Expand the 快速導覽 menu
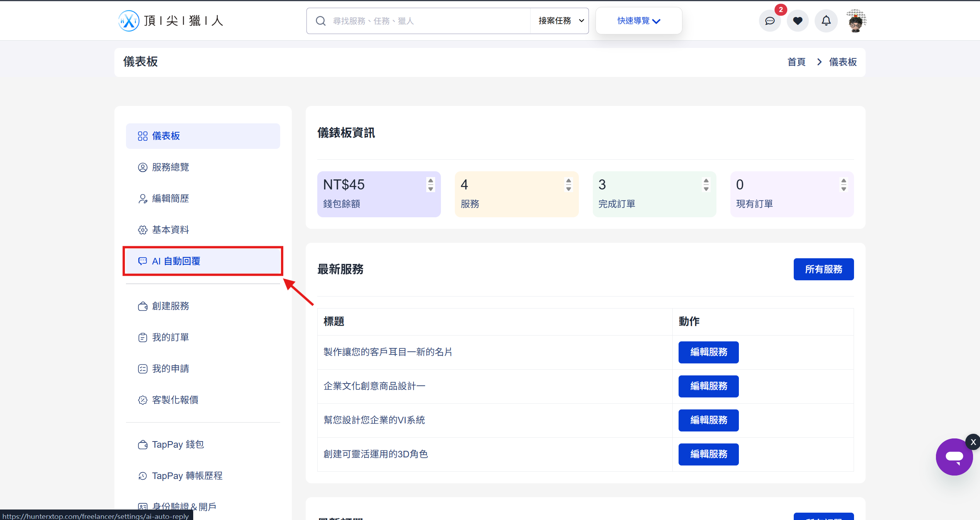 (x=638, y=21)
